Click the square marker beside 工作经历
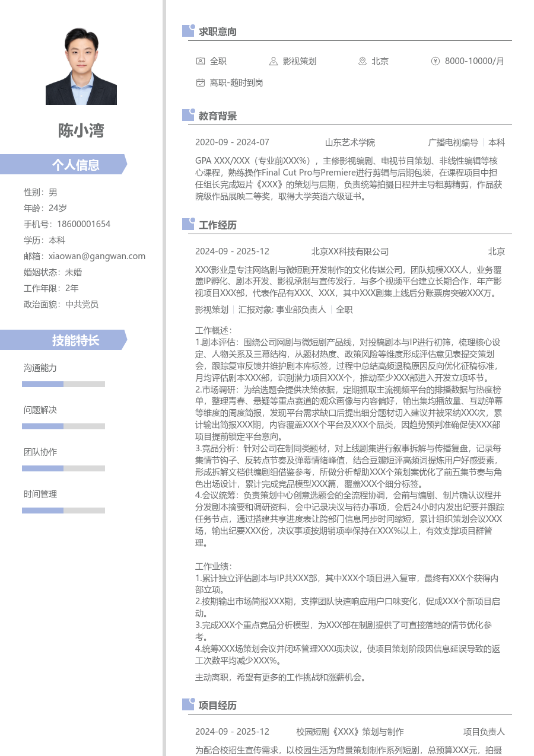The height and width of the screenshot is (756, 534). [x=188, y=224]
